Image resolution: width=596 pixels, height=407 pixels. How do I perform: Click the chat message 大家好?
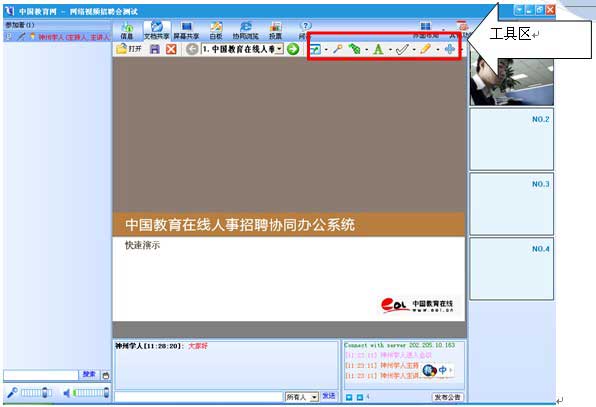[x=198, y=346]
